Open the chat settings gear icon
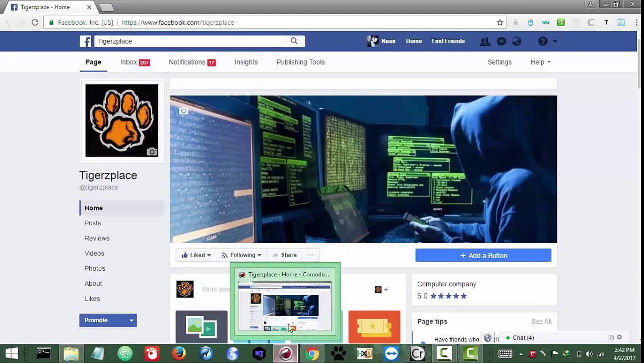Viewport: 644px width, 363px height. point(619,337)
